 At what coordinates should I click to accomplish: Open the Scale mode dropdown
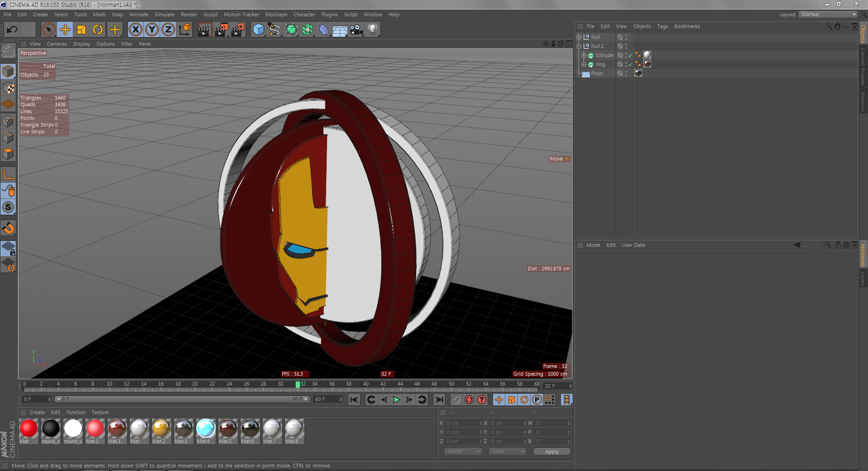click(508, 451)
